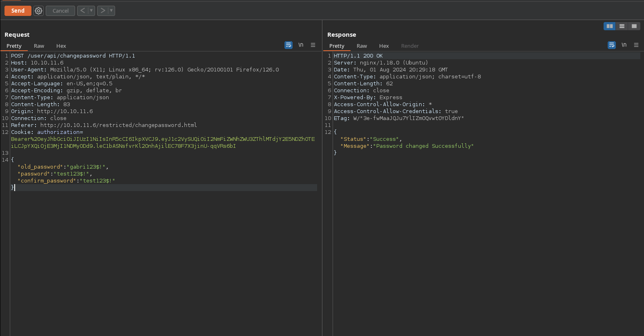Image resolution: width=644 pixels, height=336 pixels.
Task: Click the Host: 10.10.11.6 header line
Action: pos(37,63)
